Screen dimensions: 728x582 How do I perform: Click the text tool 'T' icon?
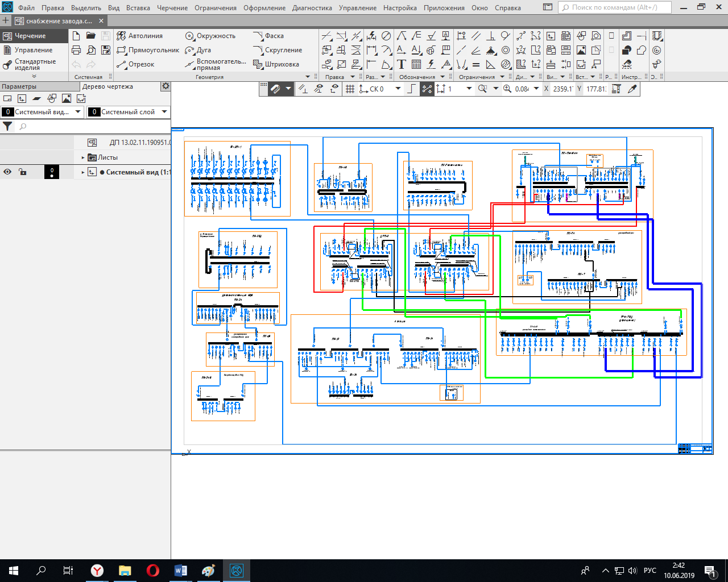(x=402, y=64)
